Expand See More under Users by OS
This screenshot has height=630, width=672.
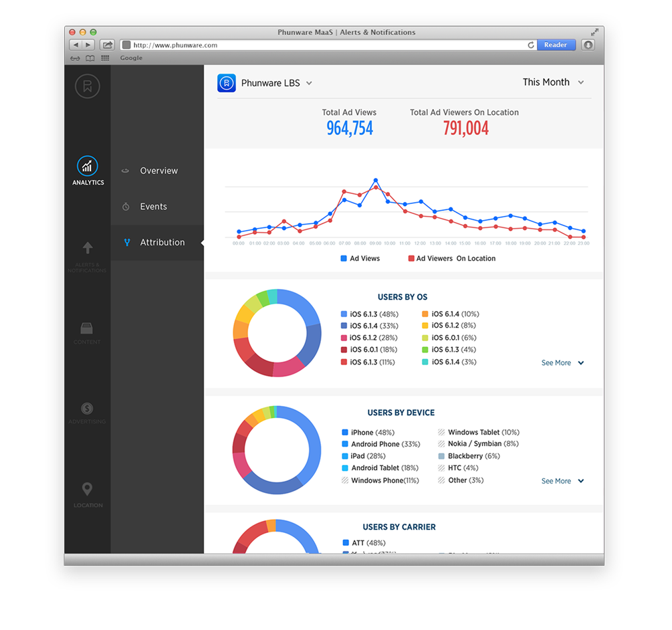[x=562, y=363]
